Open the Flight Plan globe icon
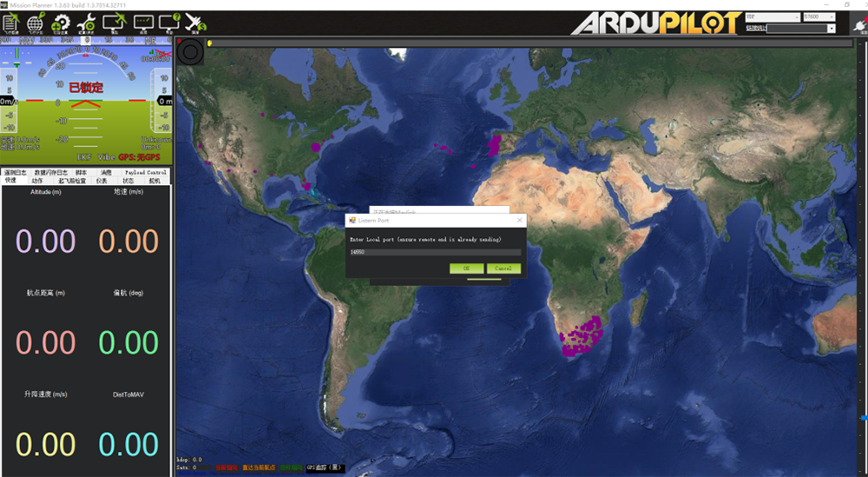This screenshot has width=868, height=477. [x=36, y=23]
